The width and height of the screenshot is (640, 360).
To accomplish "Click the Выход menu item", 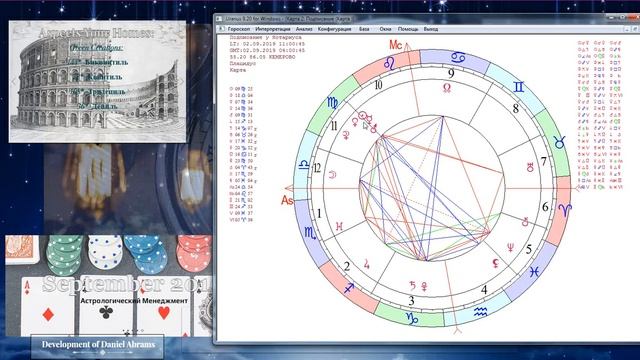I will point(431,29).
